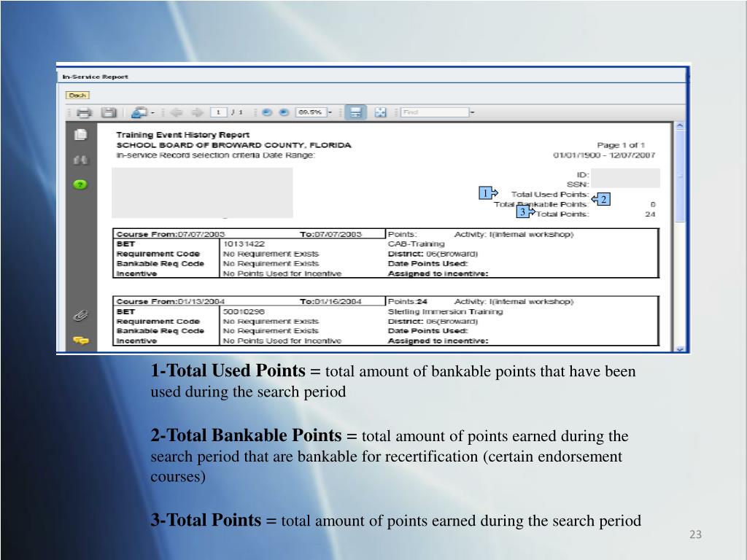
Task: Click "SCHOOL BOARD OF BROWARD COUNTY, FLORIDA" text
Action: 234,145
